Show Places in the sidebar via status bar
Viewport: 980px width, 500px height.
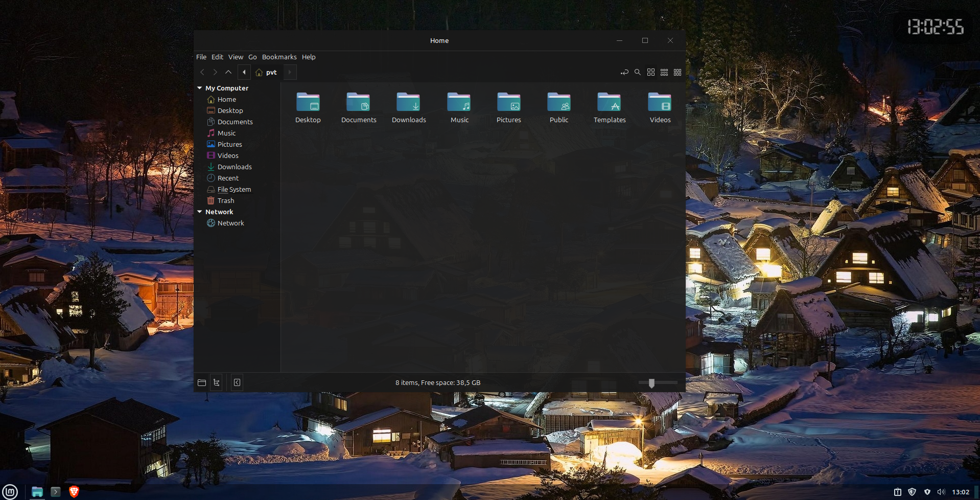tap(202, 382)
